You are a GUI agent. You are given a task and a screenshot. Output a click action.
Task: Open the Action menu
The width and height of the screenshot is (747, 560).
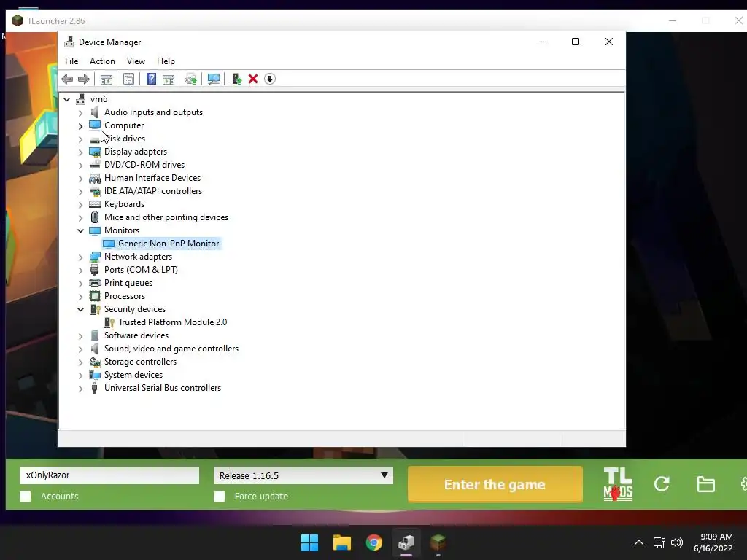(x=102, y=61)
